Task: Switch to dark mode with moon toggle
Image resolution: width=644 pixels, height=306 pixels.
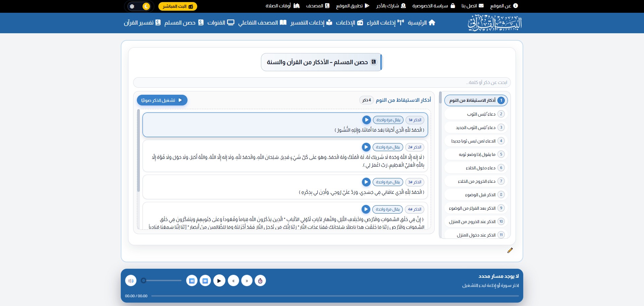Action: pos(146,6)
